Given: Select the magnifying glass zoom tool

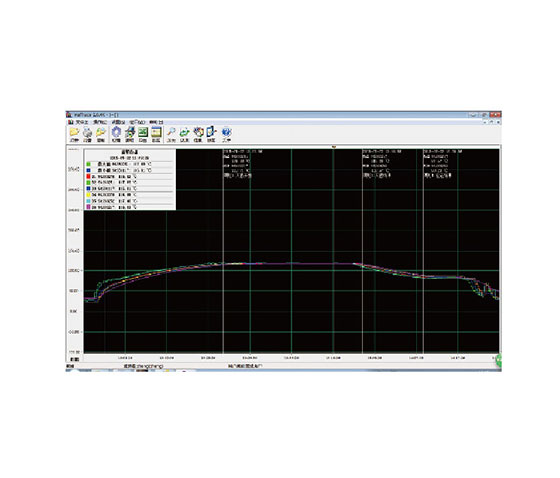Looking at the screenshot, I should [171, 133].
